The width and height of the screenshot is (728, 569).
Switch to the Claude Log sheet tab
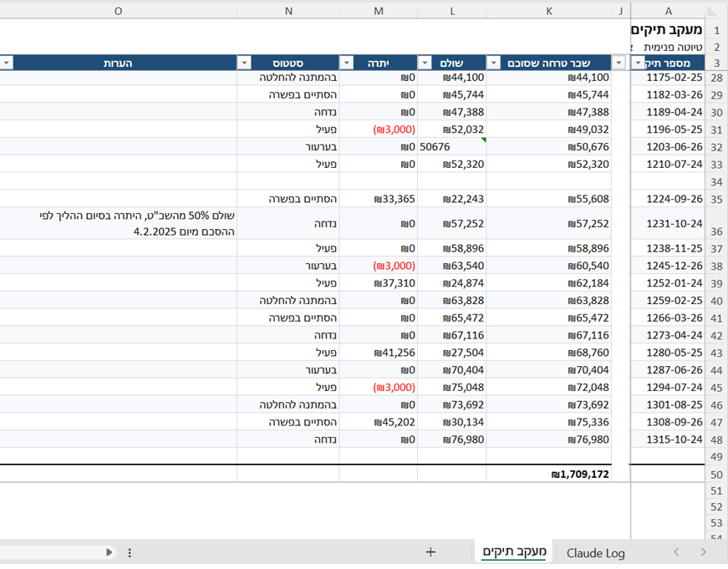click(595, 553)
